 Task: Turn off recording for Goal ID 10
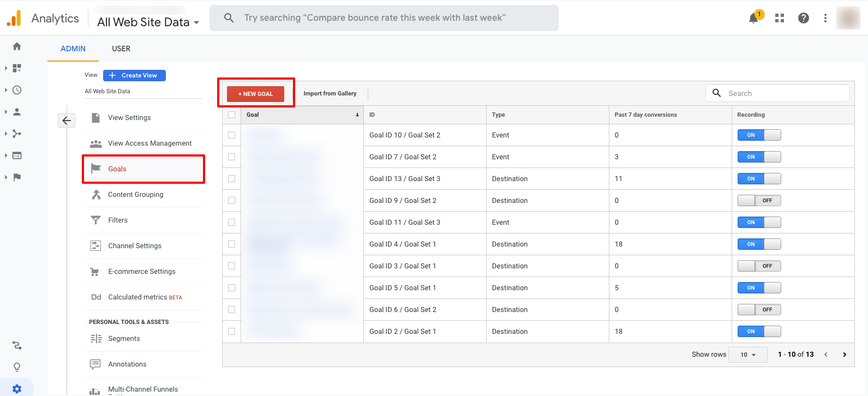[x=759, y=135]
